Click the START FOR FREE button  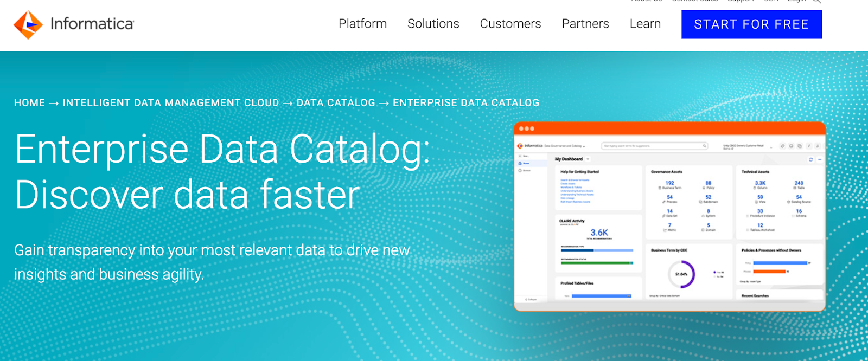click(x=751, y=24)
